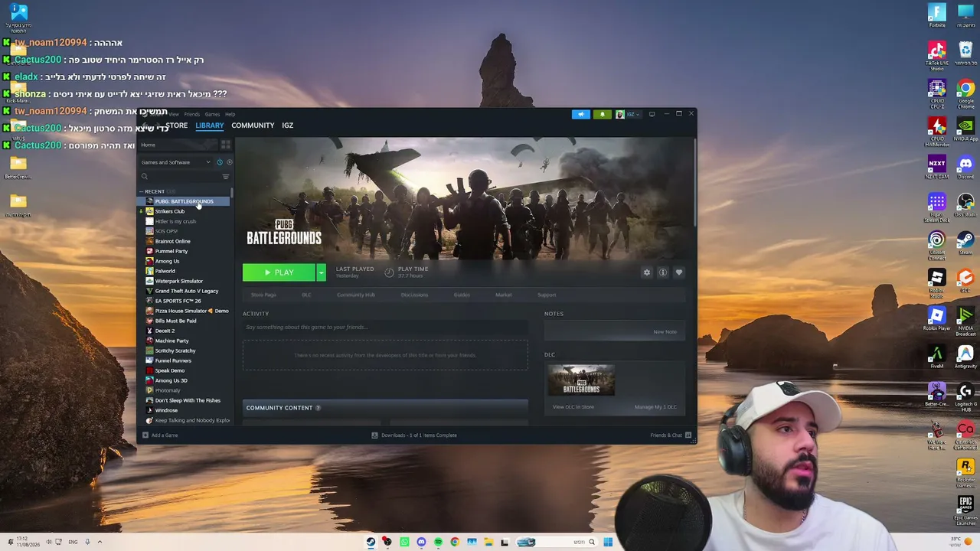This screenshot has width=980, height=551.
Task: Show PUBG game info icon
Action: coord(663,272)
